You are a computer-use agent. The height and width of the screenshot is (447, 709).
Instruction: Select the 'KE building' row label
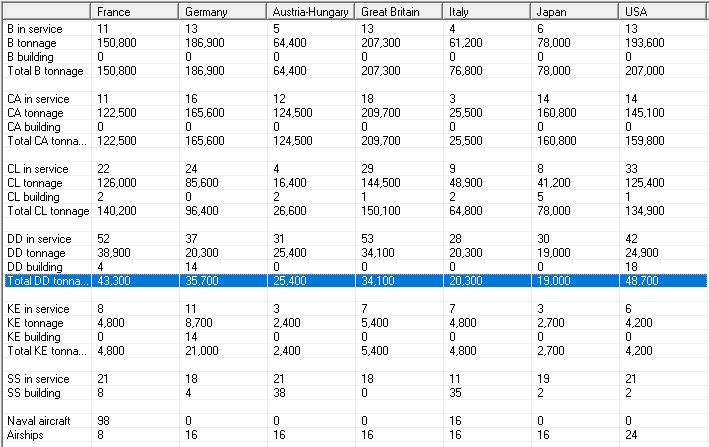click(34, 337)
